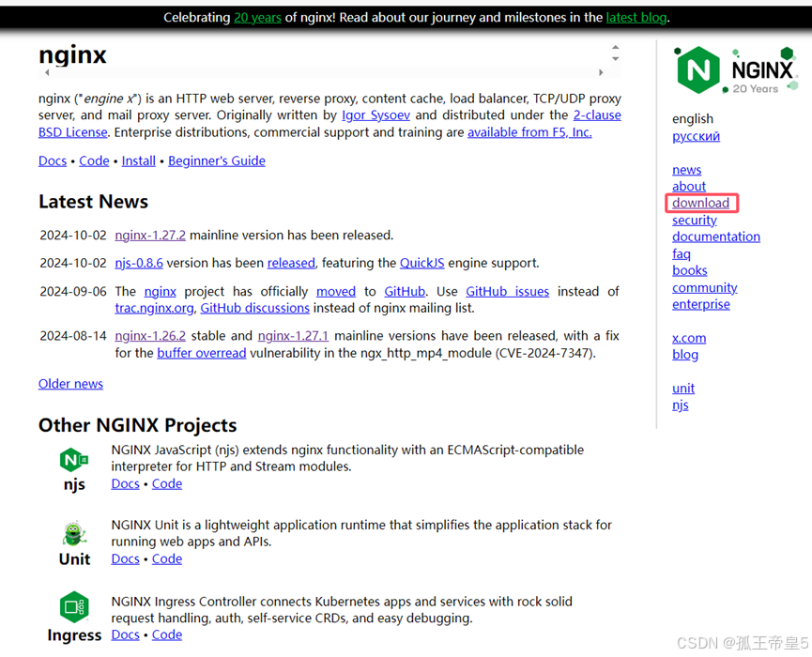
Task: Click the NGINX Unit mascot icon
Action: tap(74, 534)
